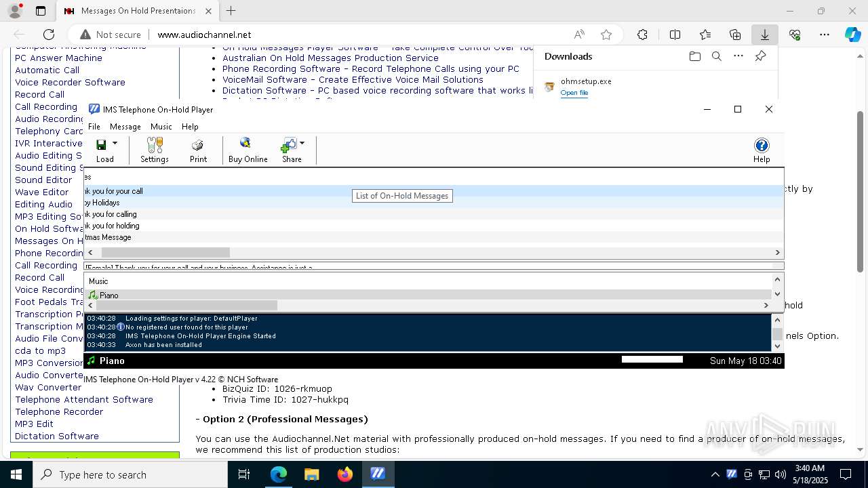Click 'Axon has been installed' log entry
The height and width of the screenshot is (488, 868).
click(x=163, y=344)
